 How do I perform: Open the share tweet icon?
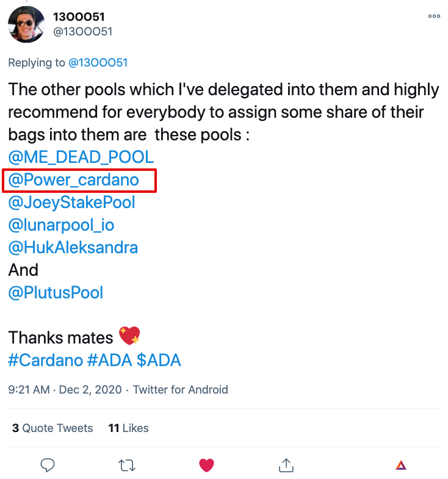pyautogui.click(x=286, y=465)
